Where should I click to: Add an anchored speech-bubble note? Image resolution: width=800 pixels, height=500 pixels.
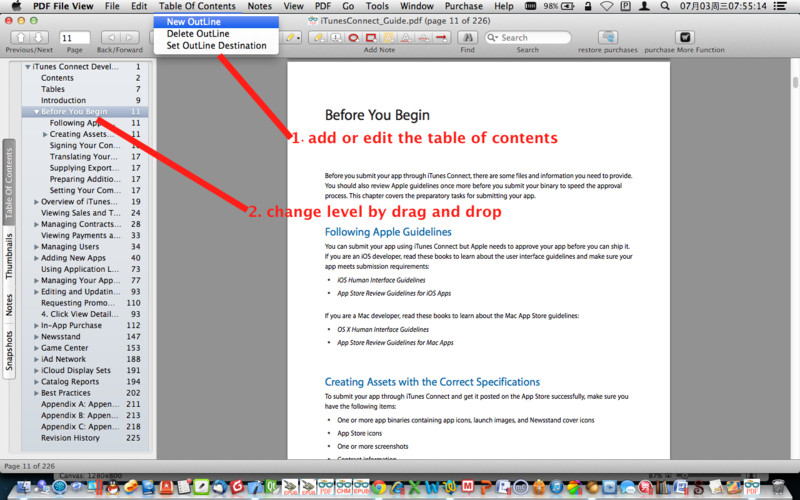[x=336, y=38]
